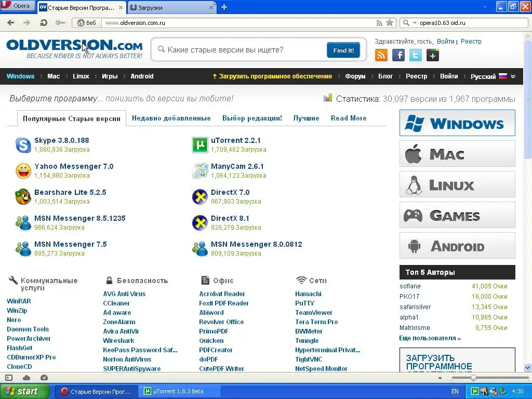Viewport: 532px width, 399px height.
Task: Open the green uTorrent icon in popular list
Action: [x=200, y=145]
